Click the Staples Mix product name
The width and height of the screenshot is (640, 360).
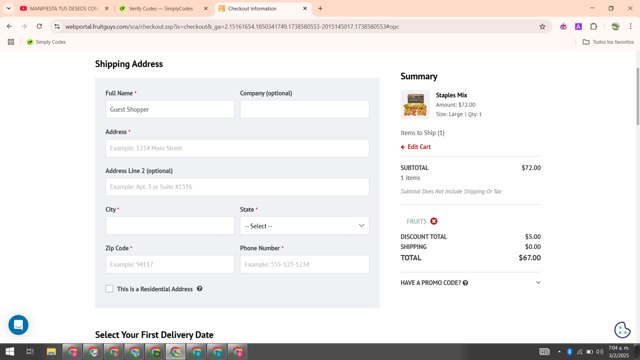click(x=451, y=95)
